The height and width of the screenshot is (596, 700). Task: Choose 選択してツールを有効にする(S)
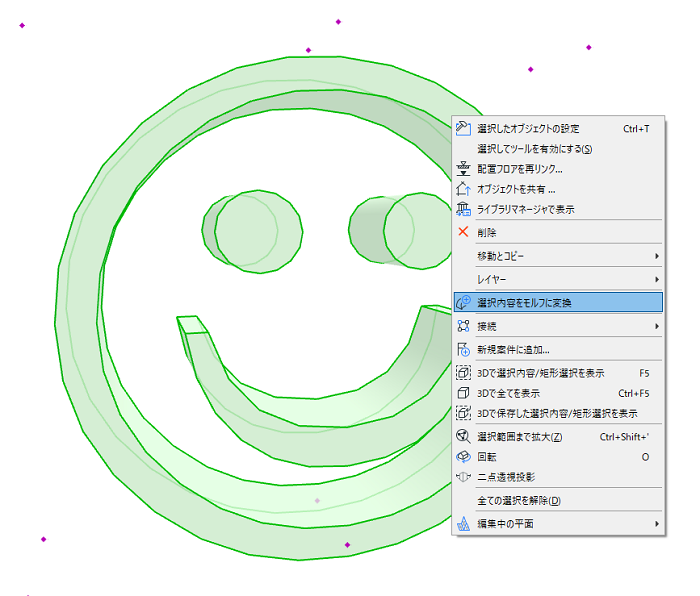coord(558,149)
